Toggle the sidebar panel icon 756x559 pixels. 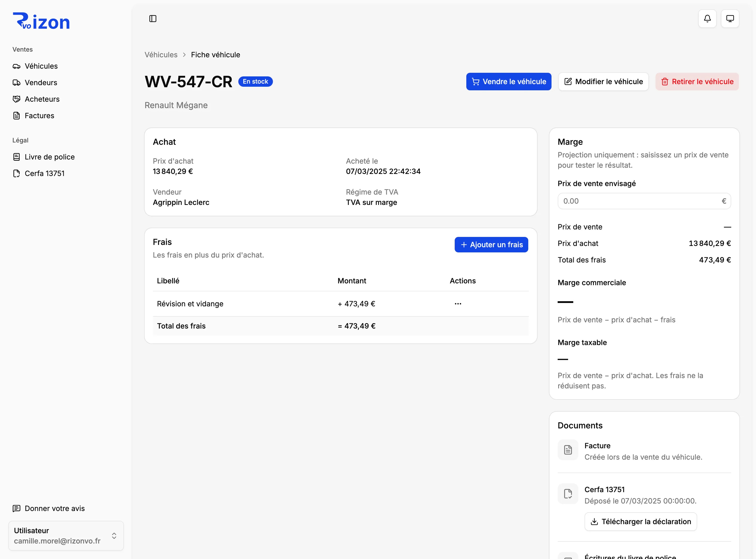coord(153,19)
